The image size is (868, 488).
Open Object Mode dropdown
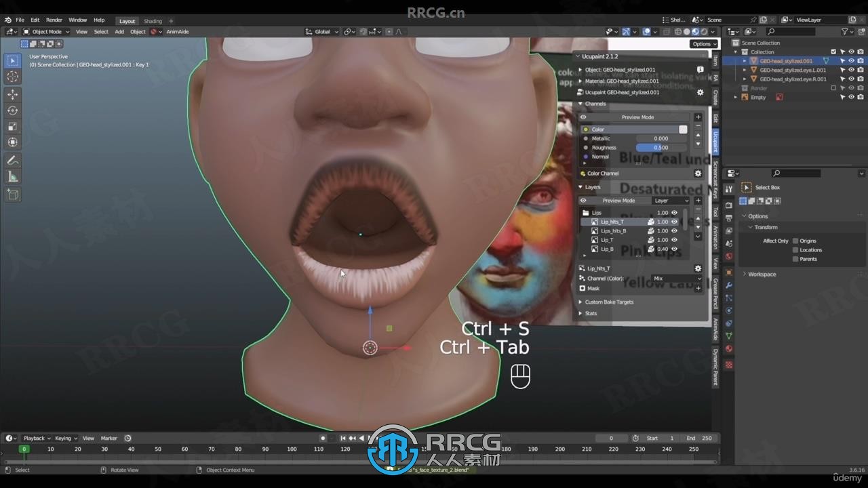(x=46, y=32)
